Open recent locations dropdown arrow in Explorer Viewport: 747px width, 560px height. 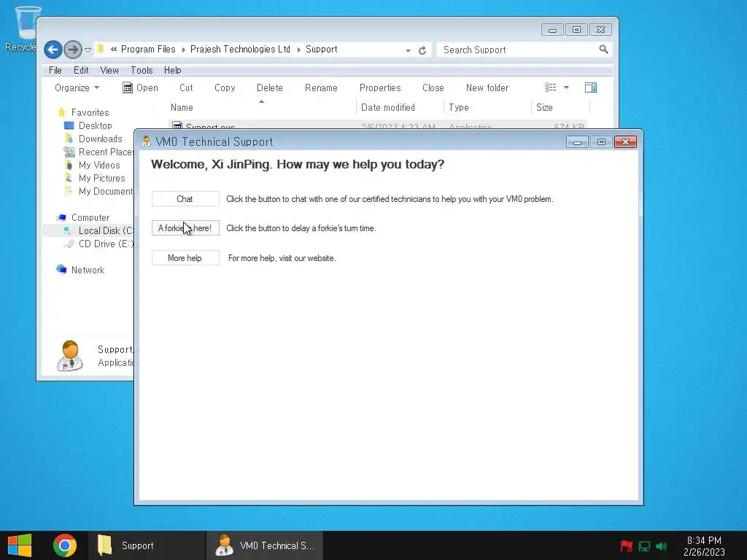coord(88,50)
